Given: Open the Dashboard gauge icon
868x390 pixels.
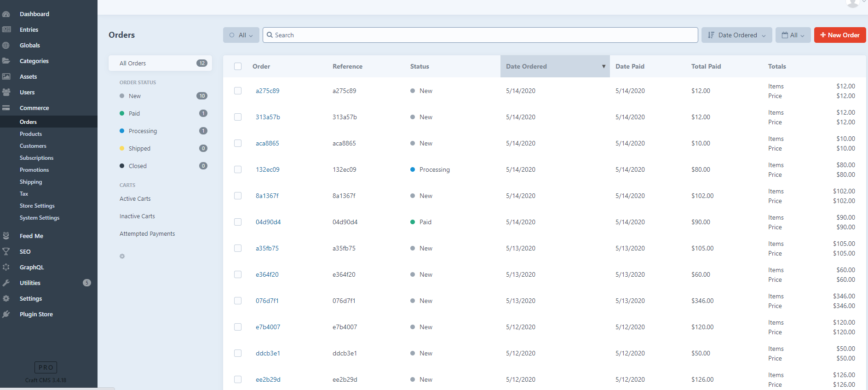Looking at the screenshot, I should [x=6, y=14].
